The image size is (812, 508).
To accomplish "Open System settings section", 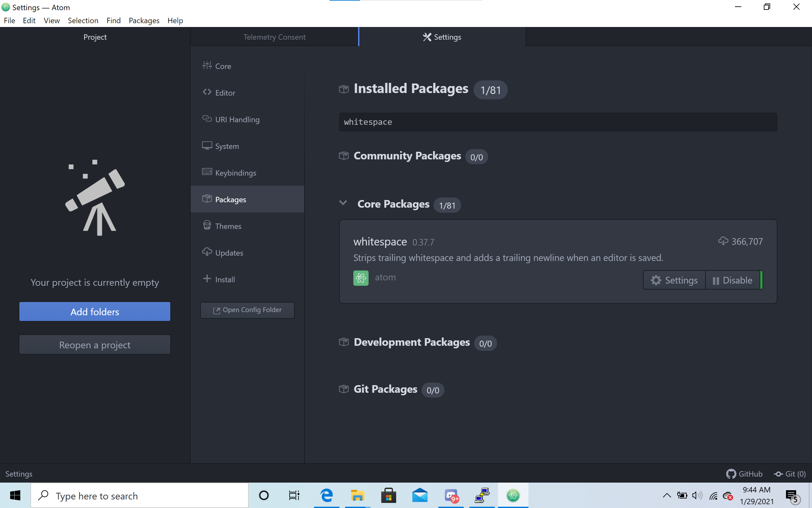I will tap(247, 146).
